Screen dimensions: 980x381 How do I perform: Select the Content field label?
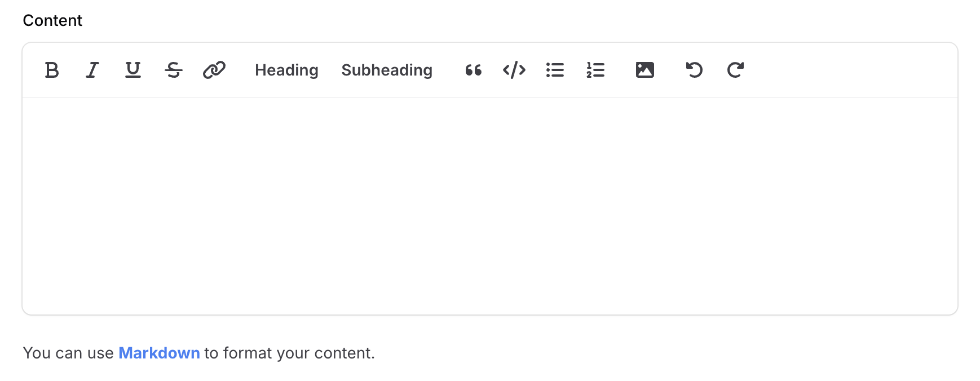point(52,20)
